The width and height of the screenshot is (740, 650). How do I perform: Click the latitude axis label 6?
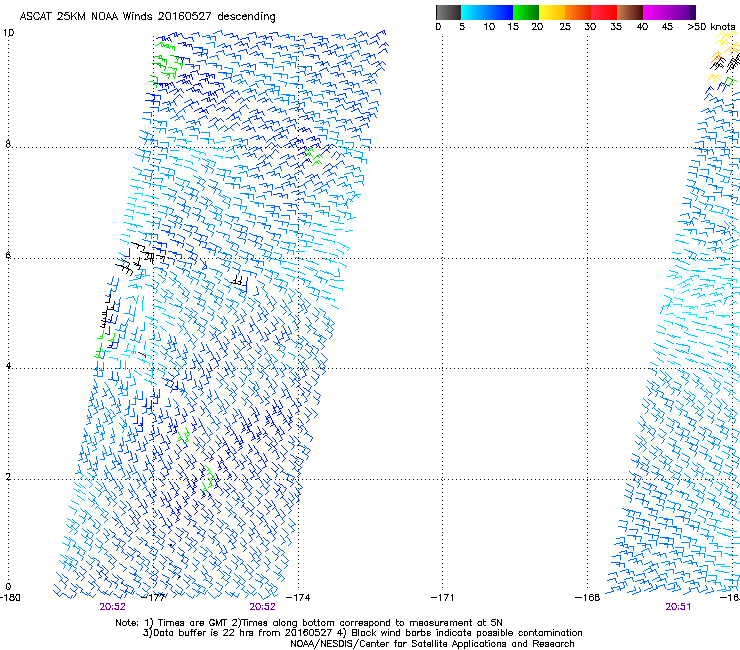(x=8, y=255)
